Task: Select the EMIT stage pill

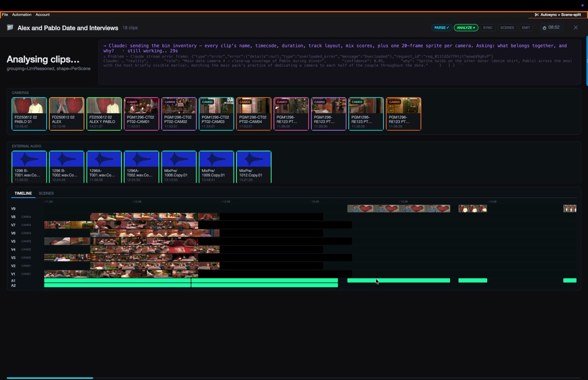Action: 526,28
